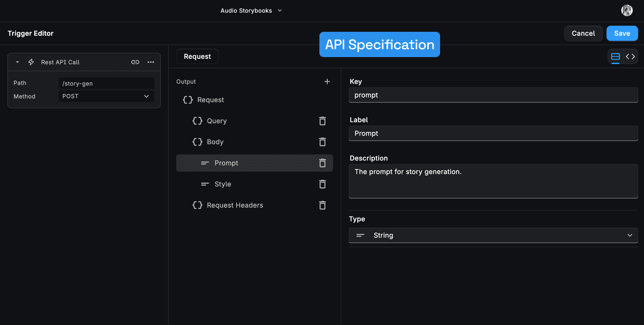The height and width of the screenshot is (325, 644).
Task: Delete the Query object with trash icon
Action: (x=322, y=121)
